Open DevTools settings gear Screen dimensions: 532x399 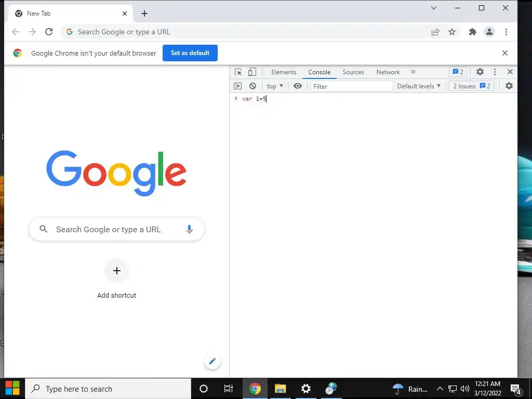pos(480,72)
